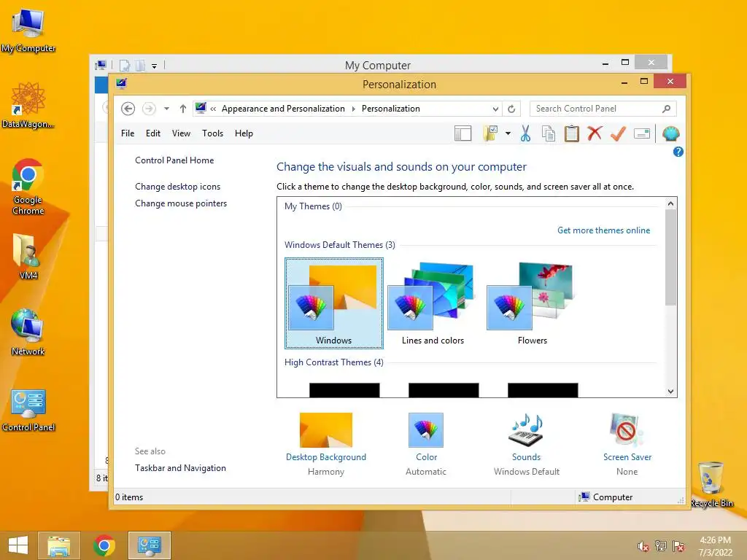Open Chrome from the taskbar
Screen dimensions: 747x560
click(104, 545)
